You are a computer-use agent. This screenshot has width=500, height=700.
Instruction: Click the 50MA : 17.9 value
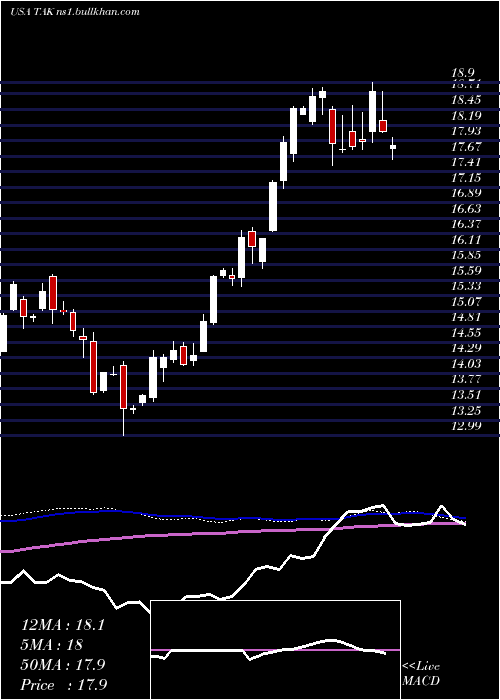coord(63,665)
